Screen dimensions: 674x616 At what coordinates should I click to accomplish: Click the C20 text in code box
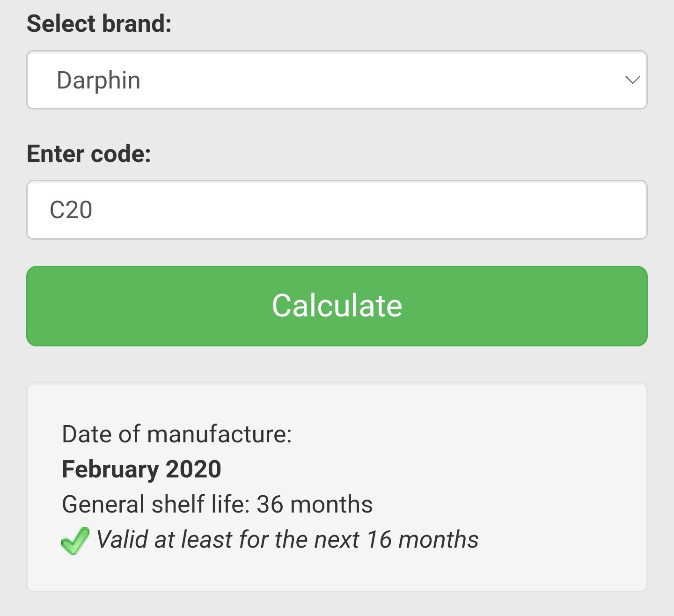tap(71, 210)
